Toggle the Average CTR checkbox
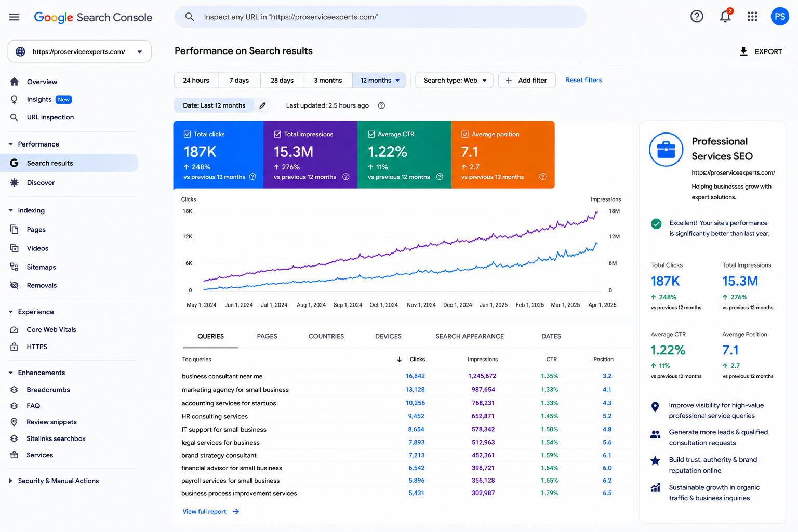This screenshot has width=798, height=532. point(371,134)
